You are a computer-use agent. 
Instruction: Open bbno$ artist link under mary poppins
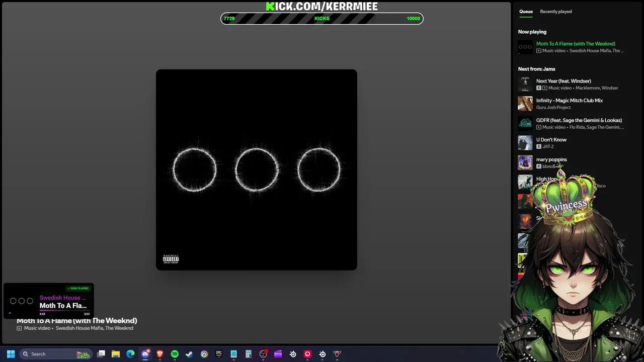[548, 166]
